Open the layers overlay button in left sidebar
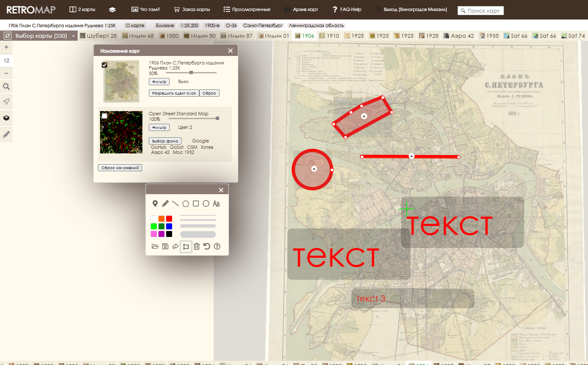 pyautogui.click(x=6, y=118)
